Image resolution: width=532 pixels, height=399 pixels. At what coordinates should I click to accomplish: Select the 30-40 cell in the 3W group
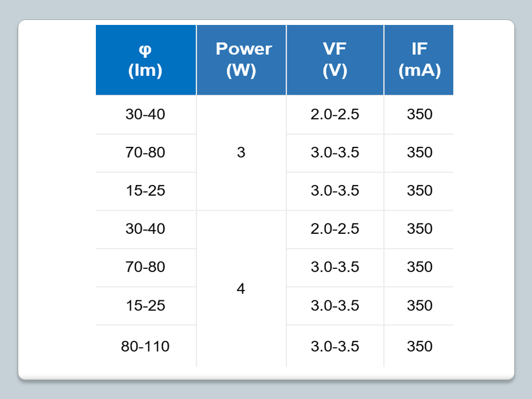point(145,115)
